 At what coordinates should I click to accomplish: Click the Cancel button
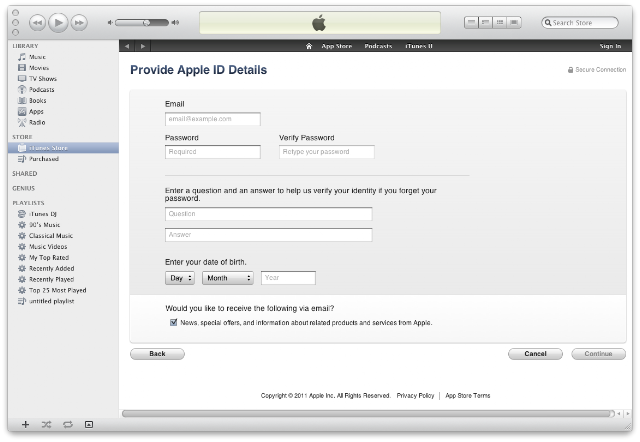(x=535, y=354)
